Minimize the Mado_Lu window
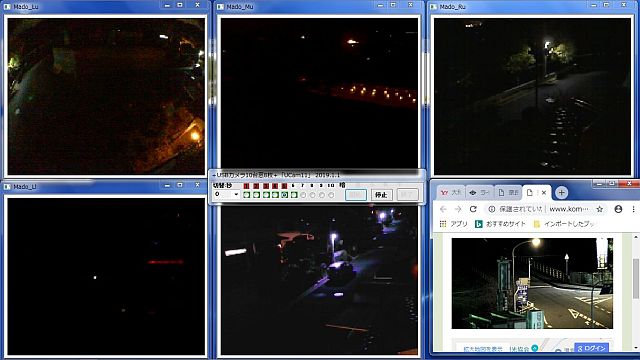Viewport: 640px width, 360px height. [167, 5]
